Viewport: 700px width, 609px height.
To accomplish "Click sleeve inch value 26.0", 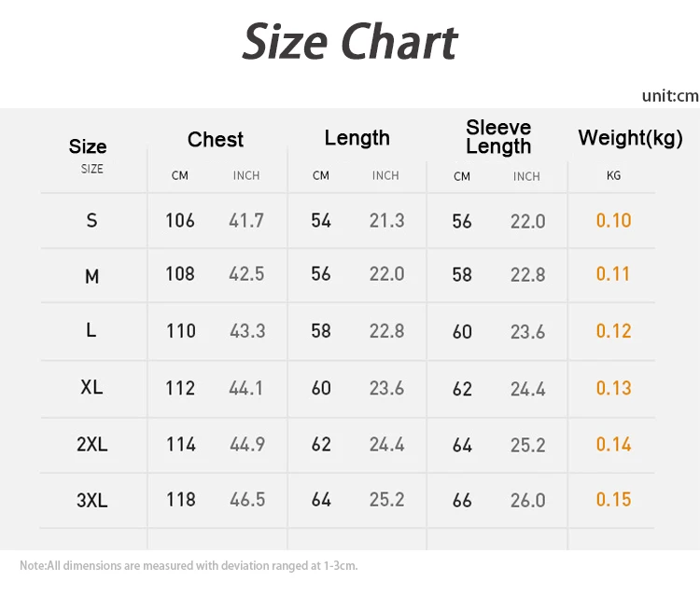I will click(x=527, y=501).
